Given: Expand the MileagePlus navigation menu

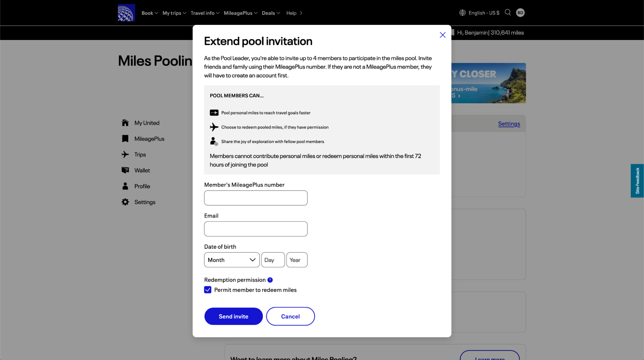Looking at the screenshot, I should [x=241, y=12].
